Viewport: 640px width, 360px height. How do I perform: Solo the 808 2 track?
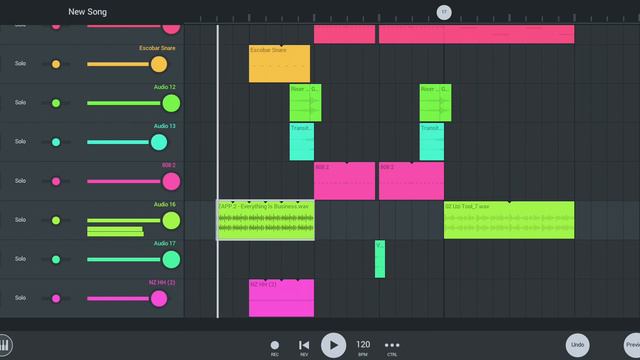20,181
